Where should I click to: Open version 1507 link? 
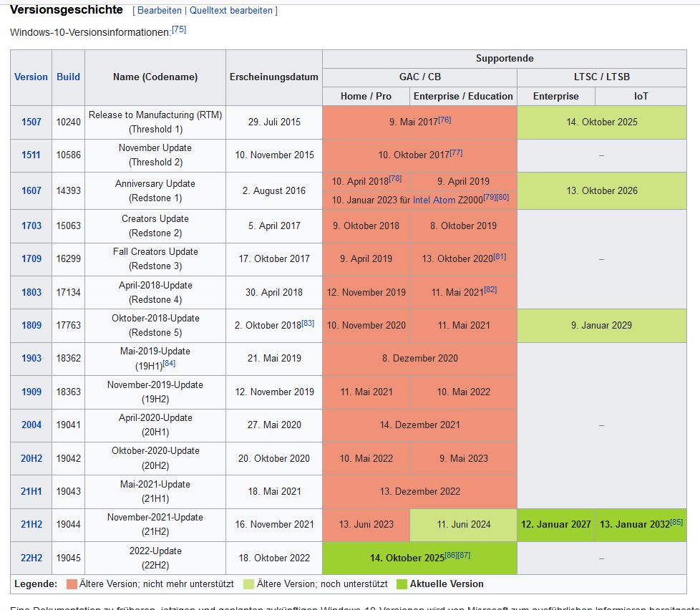coord(31,122)
